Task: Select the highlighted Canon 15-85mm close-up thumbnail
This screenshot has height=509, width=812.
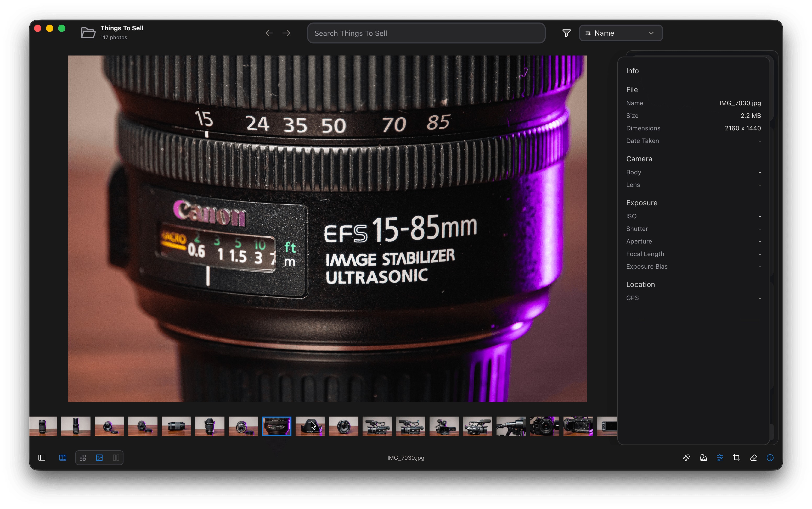Action: [277, 426]
